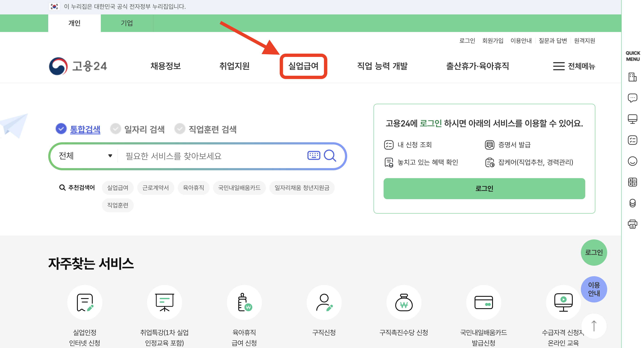
Task: Click the building icon in quick menu
Action: [x=632, y=77]
